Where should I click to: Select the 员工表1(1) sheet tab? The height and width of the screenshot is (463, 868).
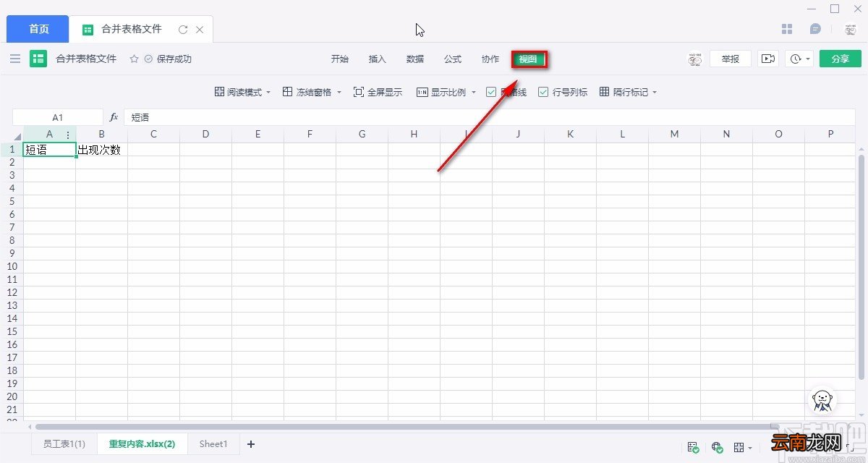[x=64, y=444]
